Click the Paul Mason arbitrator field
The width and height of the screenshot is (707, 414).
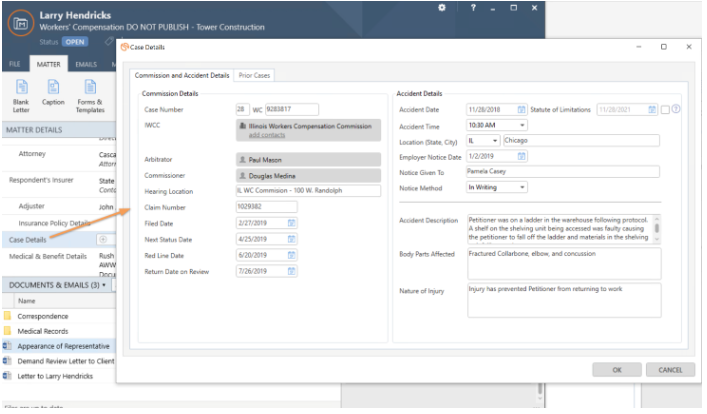tap(308, 160)
